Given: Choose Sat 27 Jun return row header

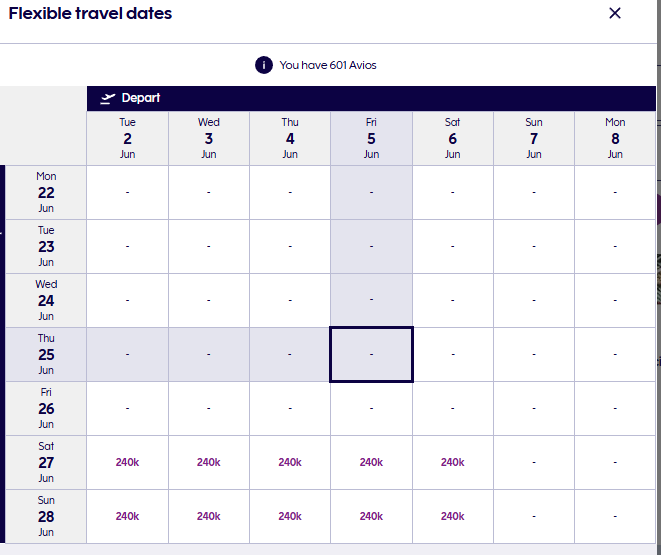Looking at the screenshot, I should (x=46, y=462).
